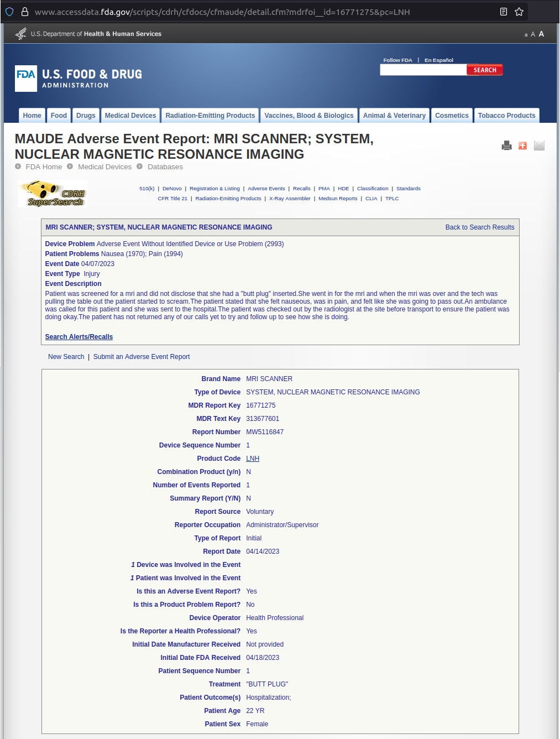
Task: Open TPLC database link
Action: tap(392, 199)
